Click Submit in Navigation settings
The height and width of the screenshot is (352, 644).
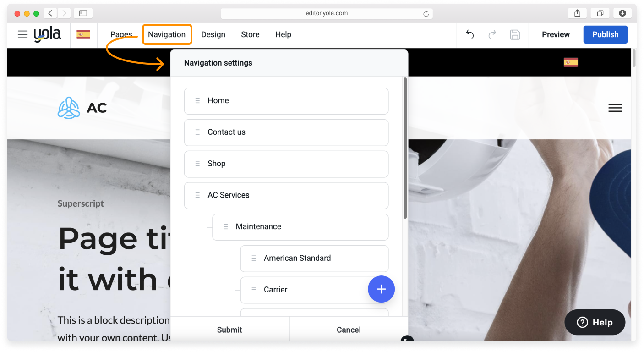click(x=229, y=330)
